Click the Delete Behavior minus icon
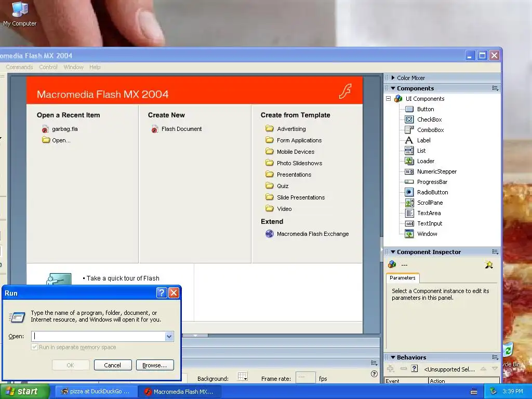This screenshot has width=532, height=399. point(403,369)
